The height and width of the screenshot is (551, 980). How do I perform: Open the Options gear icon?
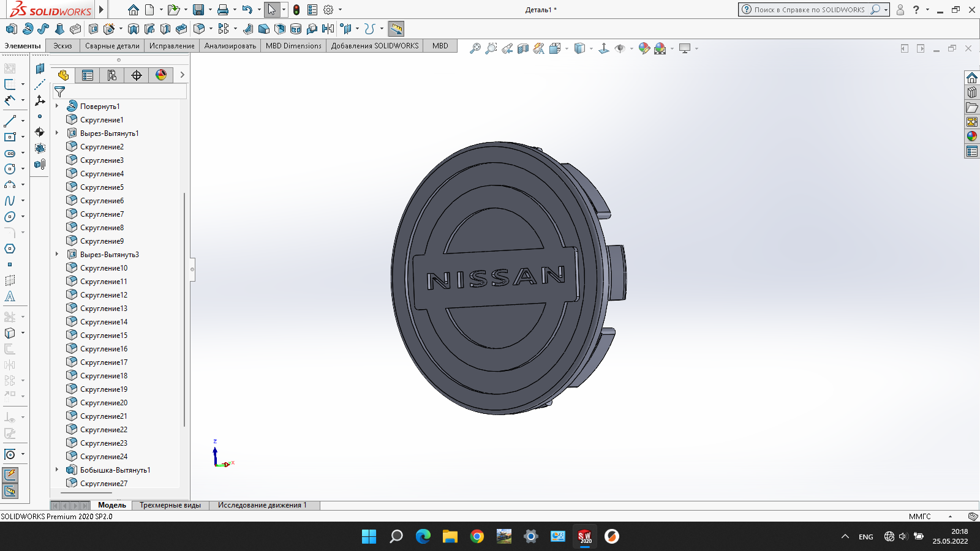328,10
